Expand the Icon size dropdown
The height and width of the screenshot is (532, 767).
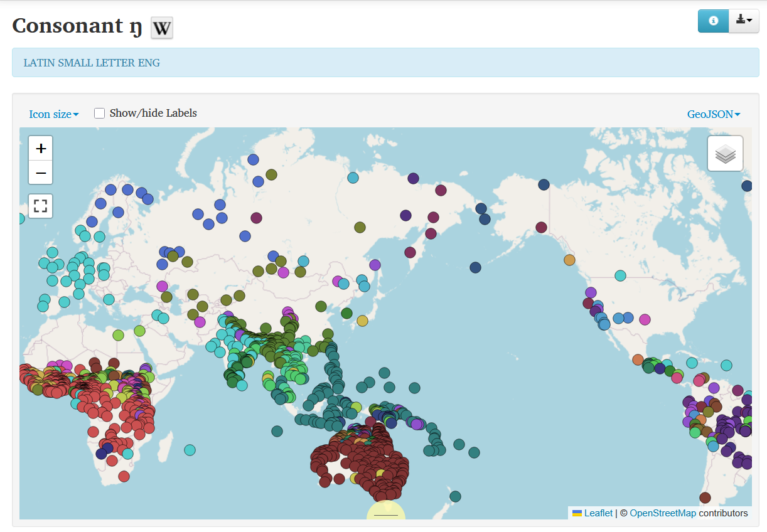(x=54, y=114)
